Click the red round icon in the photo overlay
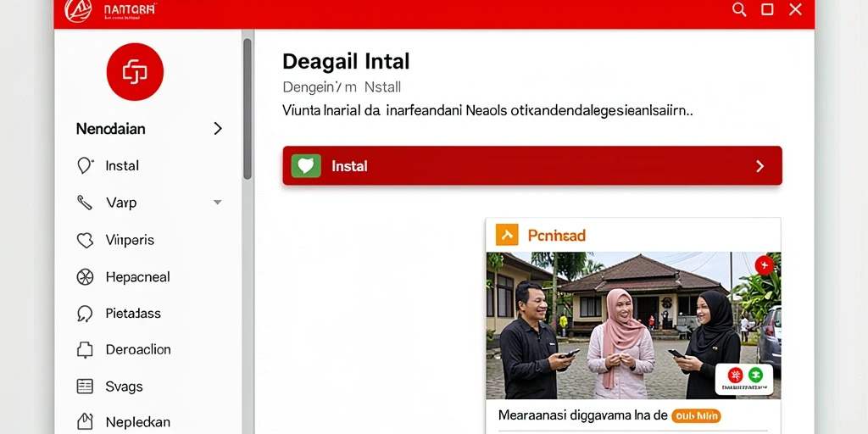 735,375
